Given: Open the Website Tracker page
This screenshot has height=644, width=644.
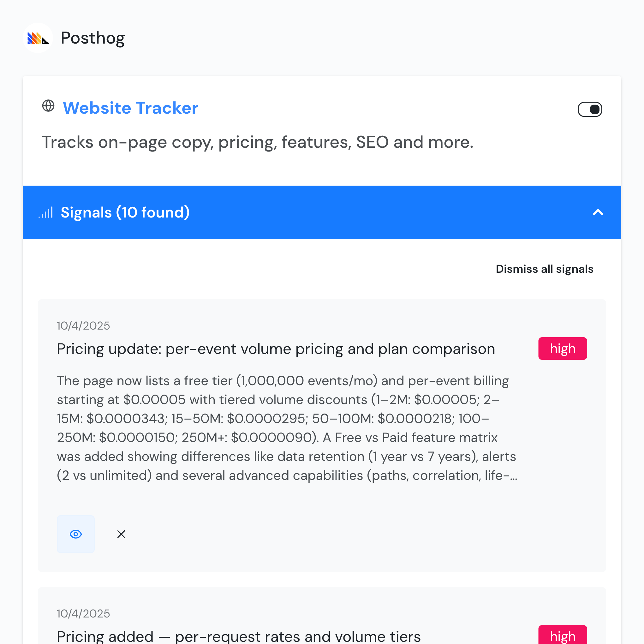Looking at the screenshot, I should [130, 108].
